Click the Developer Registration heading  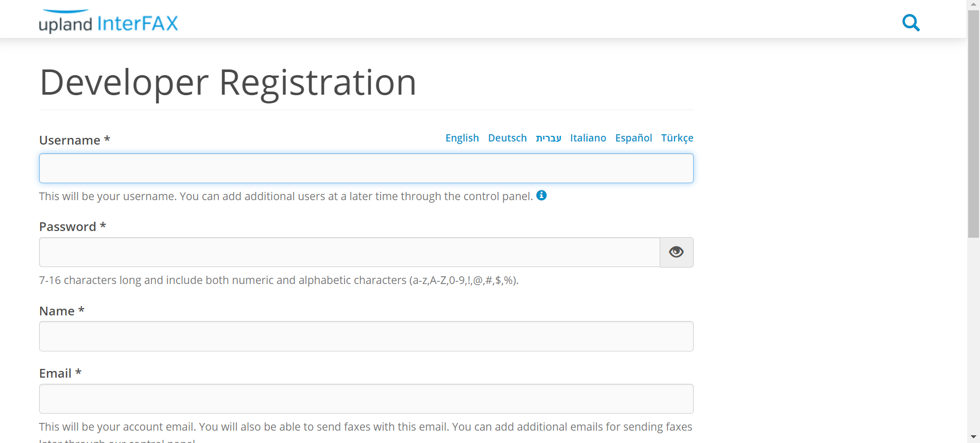coord(228,82)
